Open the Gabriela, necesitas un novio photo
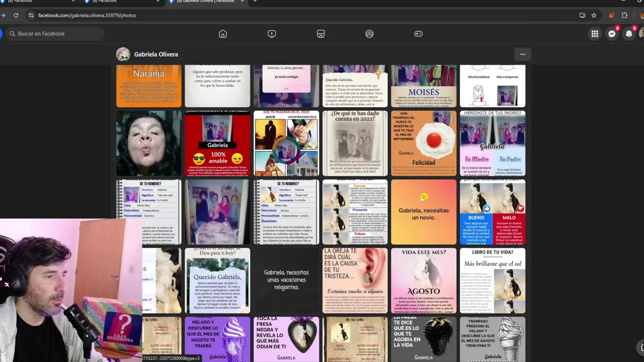Screen dimensions: 644x362 424,212
